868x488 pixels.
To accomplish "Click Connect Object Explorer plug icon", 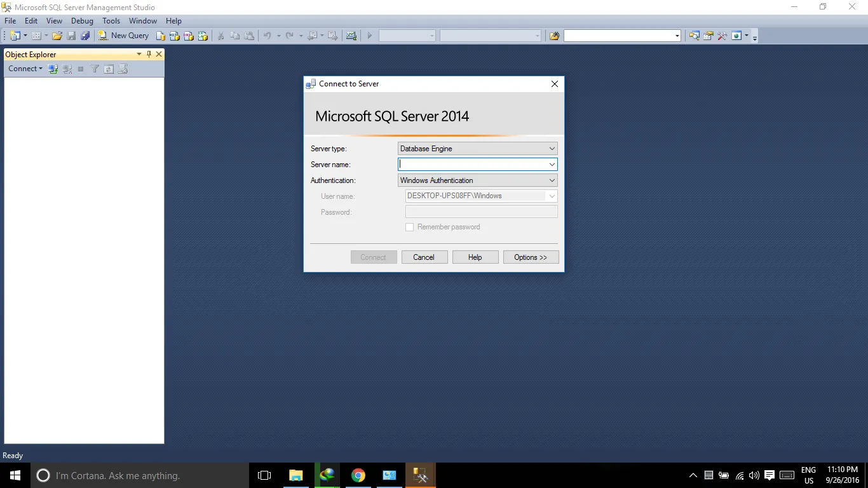I will pyautogui.click(x=53, y=69).
